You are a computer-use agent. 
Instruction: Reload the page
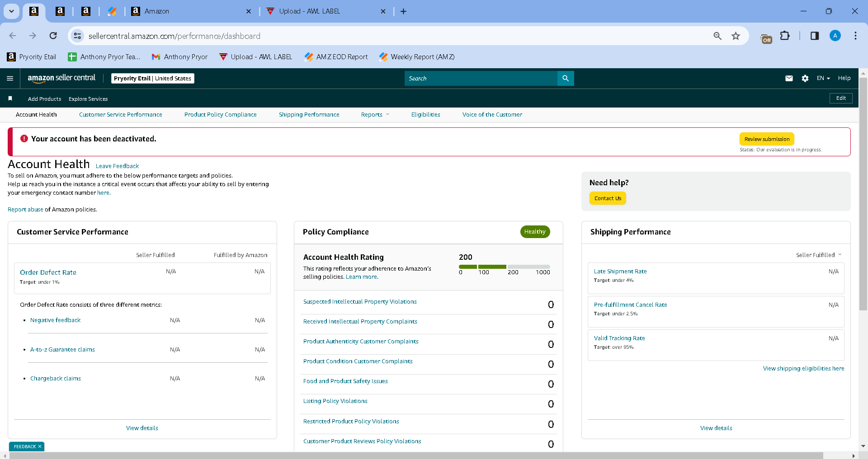click(x=53, y=36)
